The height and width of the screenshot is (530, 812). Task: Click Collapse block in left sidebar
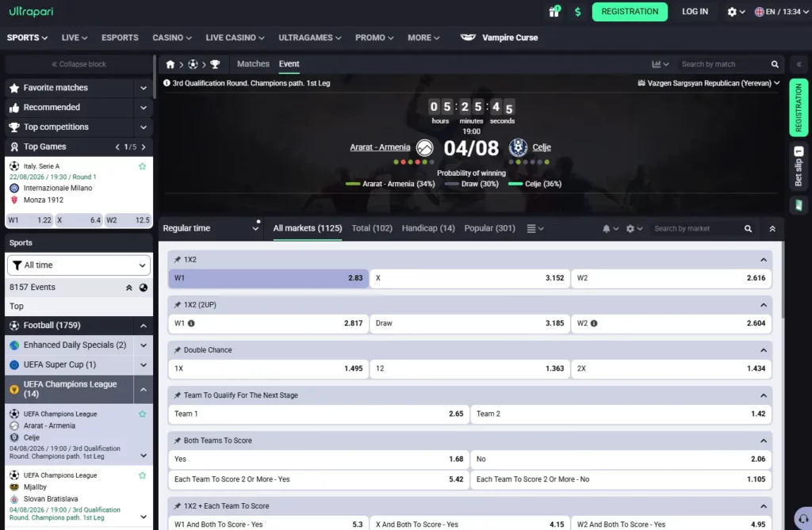pos(79,64)
